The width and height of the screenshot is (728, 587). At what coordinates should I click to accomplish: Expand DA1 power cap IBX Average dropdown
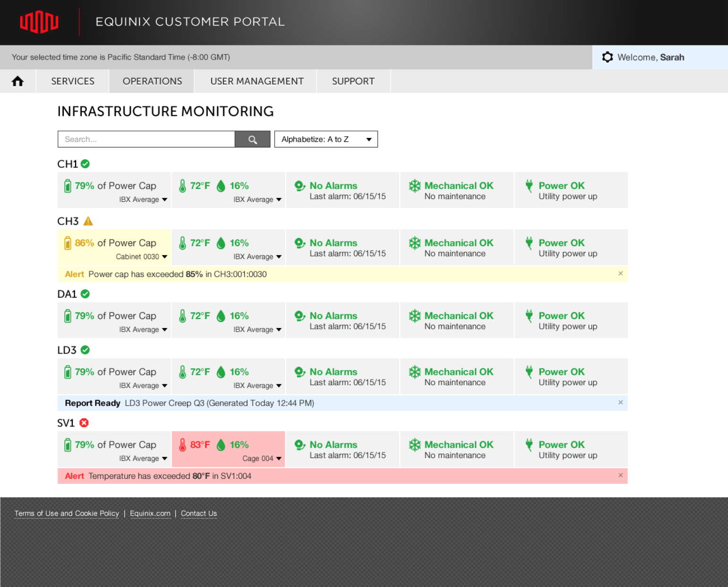(143, 329)
